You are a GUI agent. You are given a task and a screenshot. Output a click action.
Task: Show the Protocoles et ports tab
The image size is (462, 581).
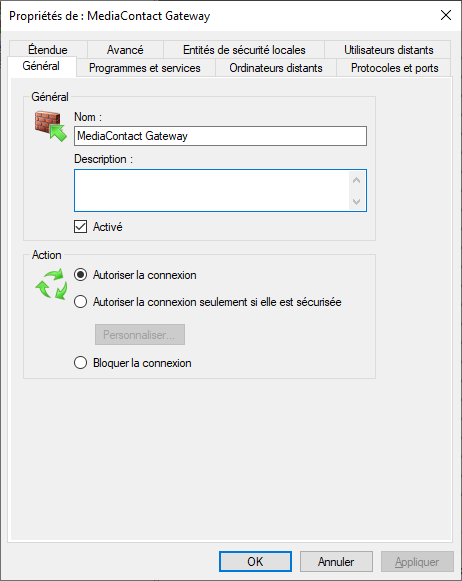(395, 68)
